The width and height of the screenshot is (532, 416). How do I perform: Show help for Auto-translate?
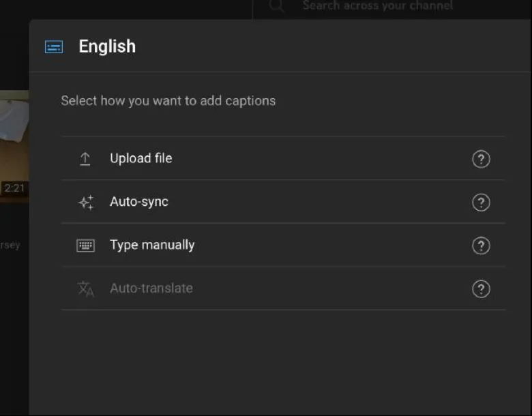point(481,288)
